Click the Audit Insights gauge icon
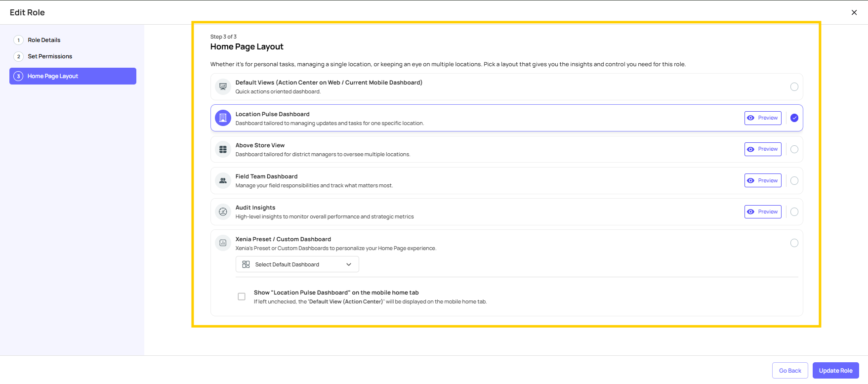Screen dimensions: 868x384 (x=223, y=212)
